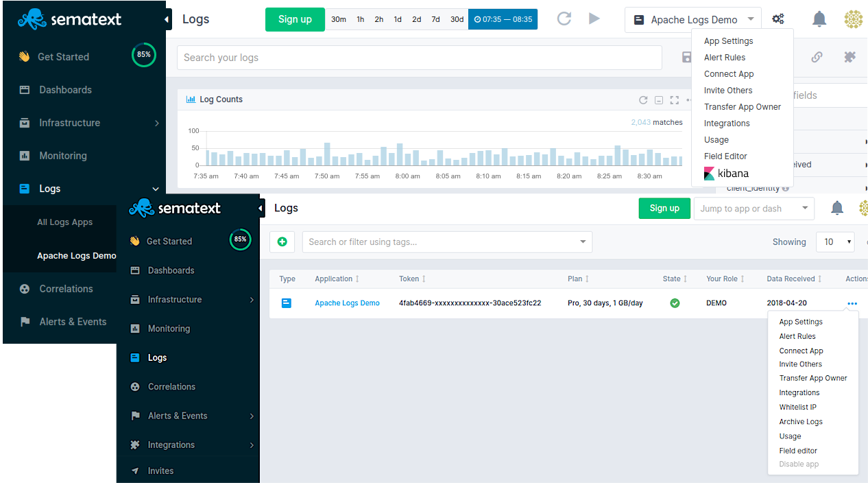Click the 85% progress ring in the lower sidebar
Viewport: 868px width, 483px height.
coord(240,239)
